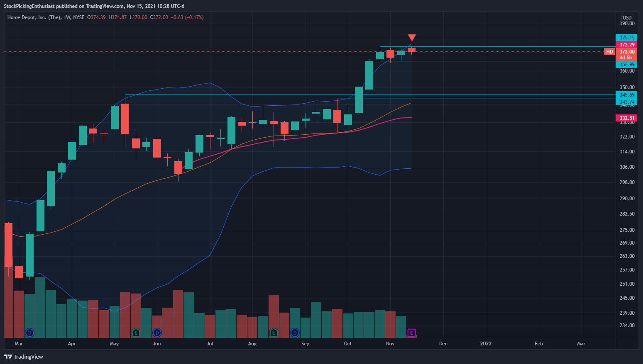Click the 234.00 price axis label

click(x=627, y=325)
